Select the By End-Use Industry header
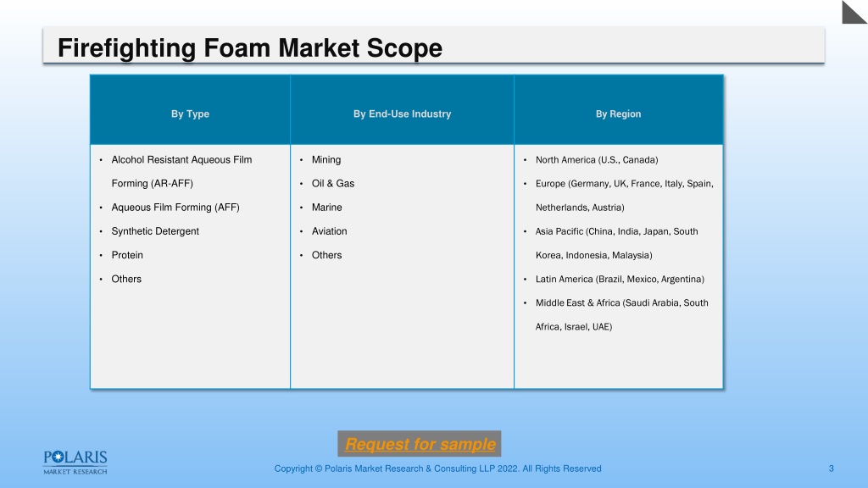Screen dimensions: 868x488 (x=402, y=114)
